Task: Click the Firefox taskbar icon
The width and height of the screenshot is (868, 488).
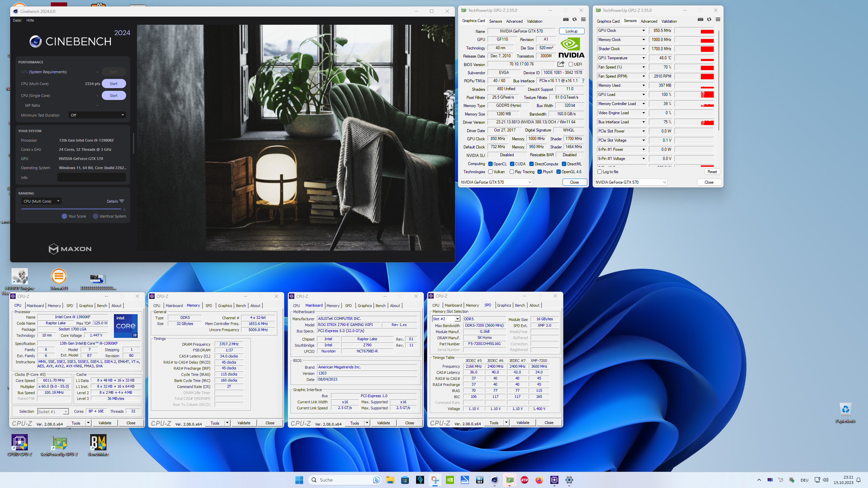Action: [x=539, y=480]
